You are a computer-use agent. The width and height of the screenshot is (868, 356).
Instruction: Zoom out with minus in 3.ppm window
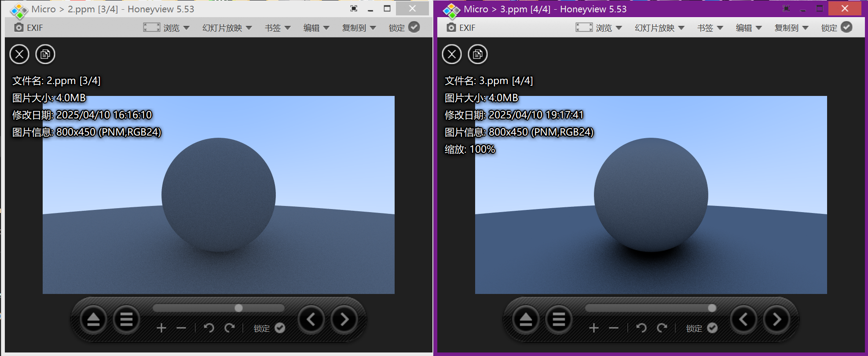[x=614, y=328]
